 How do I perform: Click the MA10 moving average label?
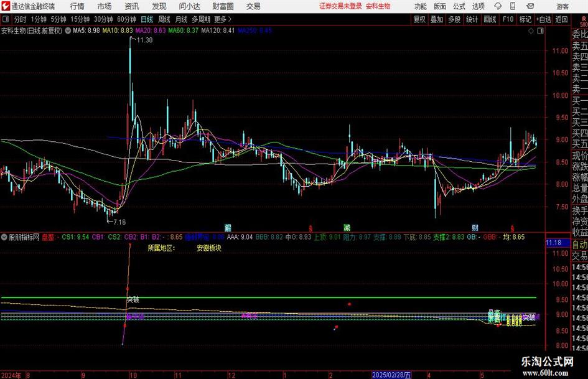click(x=118, y=30)
